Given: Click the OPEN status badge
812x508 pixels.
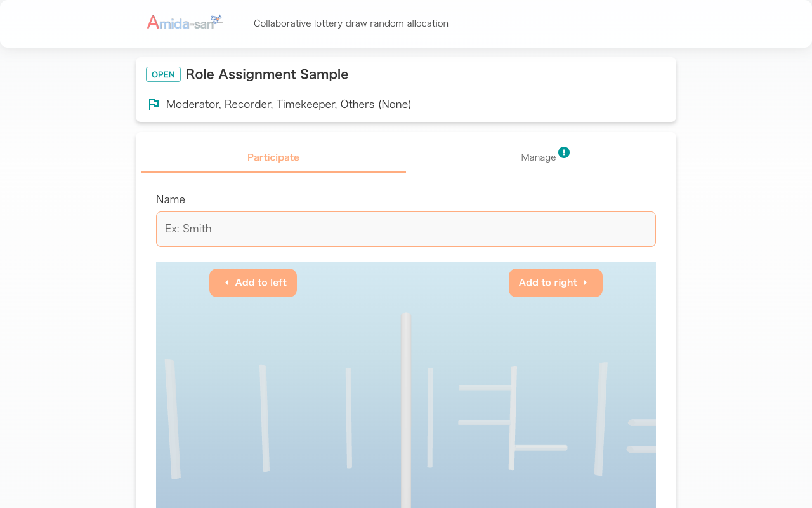Looking at the screenshot, I should (x=163, y=74).
